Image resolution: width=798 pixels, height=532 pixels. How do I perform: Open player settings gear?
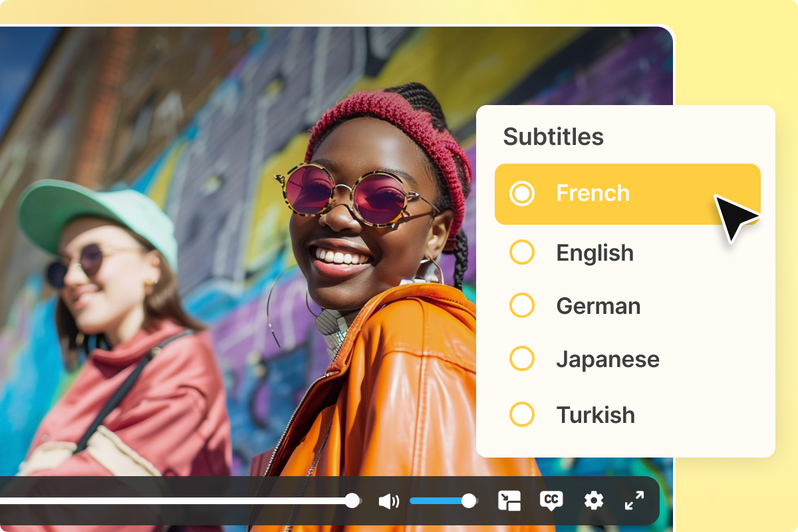coord(594,501)
